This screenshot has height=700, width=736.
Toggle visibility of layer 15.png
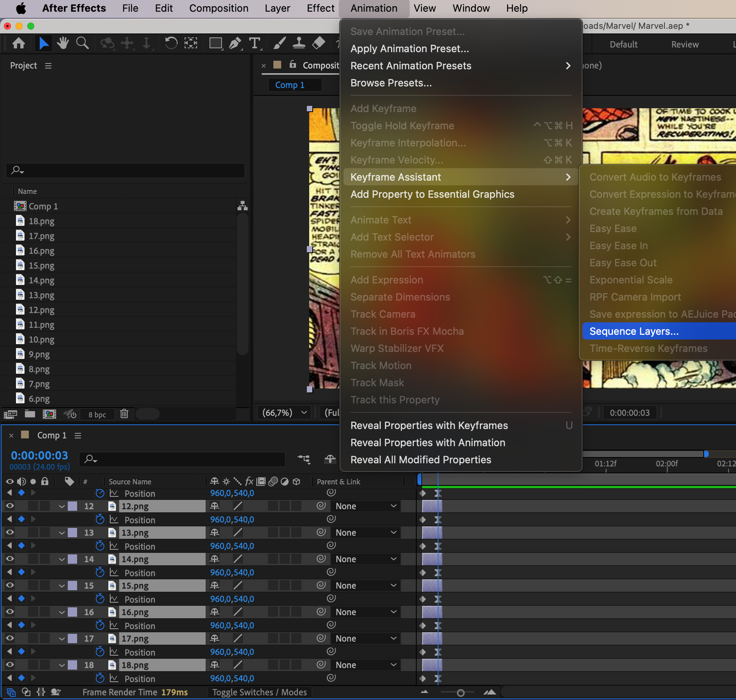tap(10, 586)
